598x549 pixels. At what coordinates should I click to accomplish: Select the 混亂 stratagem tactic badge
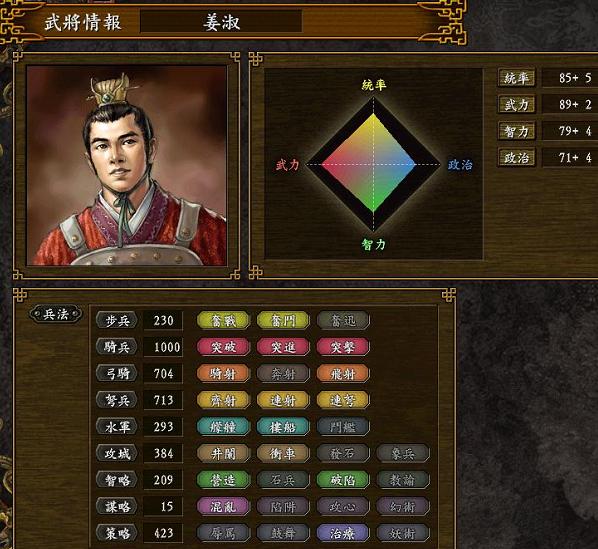223,506
